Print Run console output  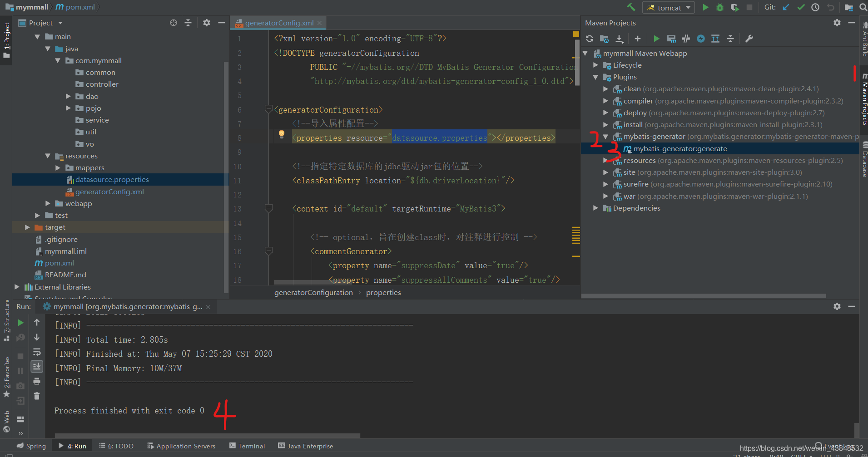coord(37,381)
